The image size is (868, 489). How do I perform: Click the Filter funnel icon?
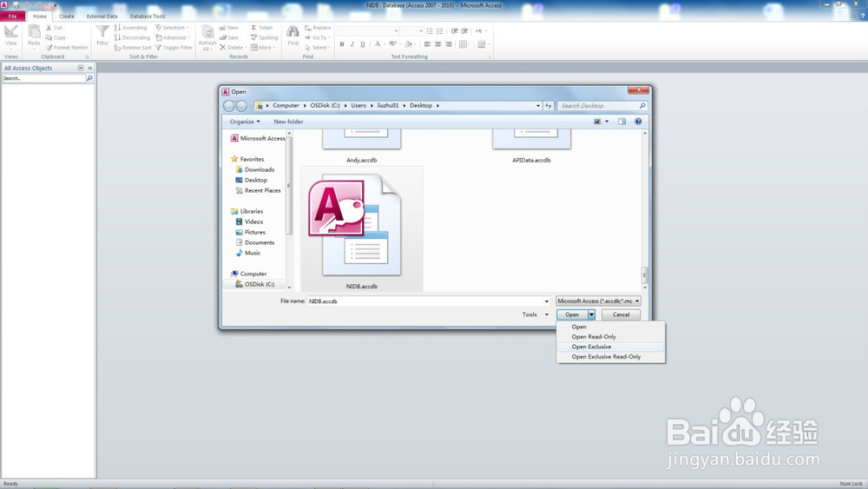102,31
